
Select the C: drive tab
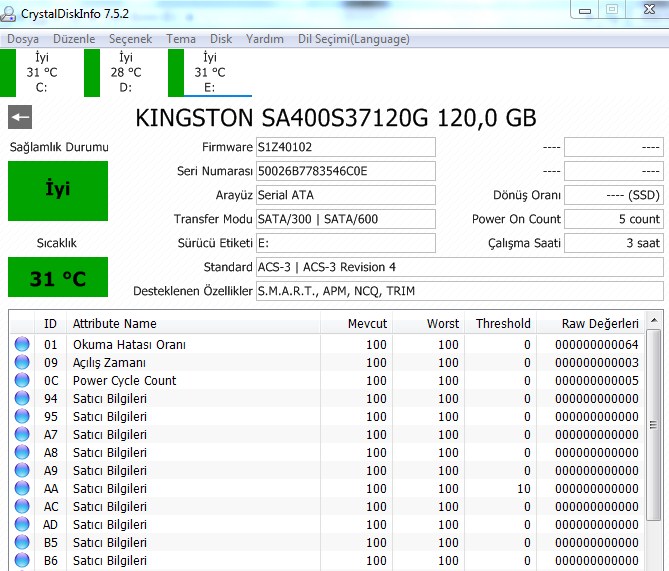click(x=41, y=72)
